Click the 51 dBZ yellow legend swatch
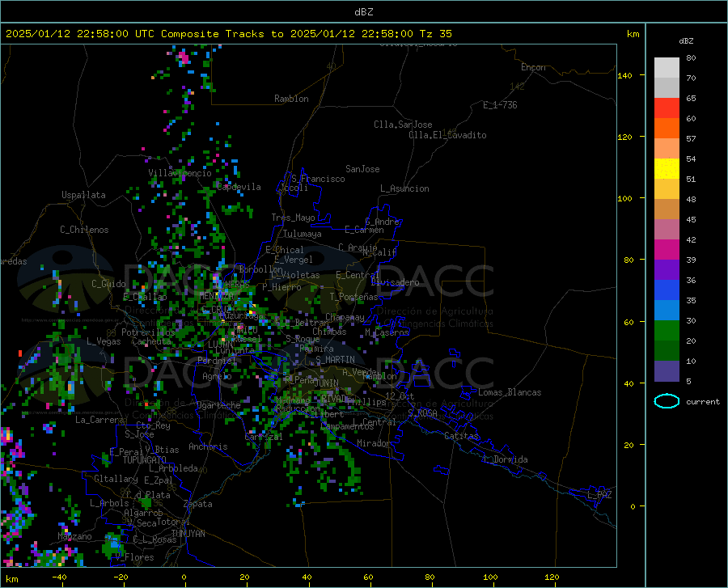The height and width of the screenshot is (588, 728). 667,168
